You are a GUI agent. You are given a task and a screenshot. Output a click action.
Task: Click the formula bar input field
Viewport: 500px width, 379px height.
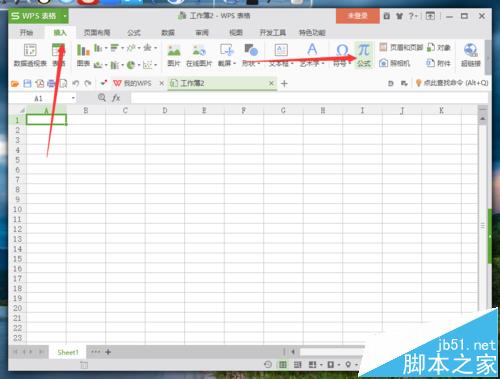coord(309,98)
